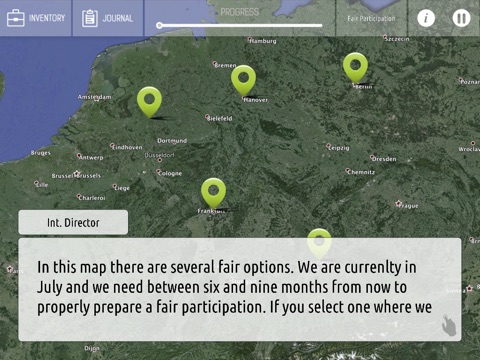Click the Inventory label
The width and height of the screenshot is (480, 360).
point(47,18)
